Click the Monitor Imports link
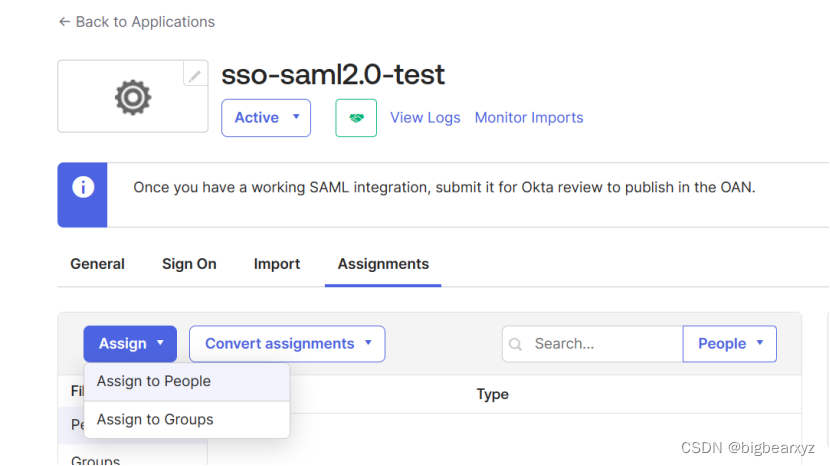The width and height of the screenshot is (830, 466). (x=529, y=118)
